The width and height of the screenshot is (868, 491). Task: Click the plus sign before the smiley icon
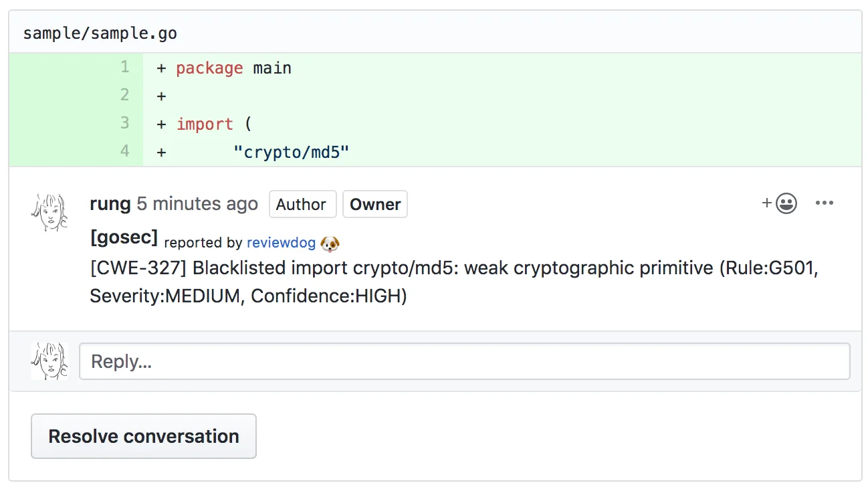click(x=766, y=204)
